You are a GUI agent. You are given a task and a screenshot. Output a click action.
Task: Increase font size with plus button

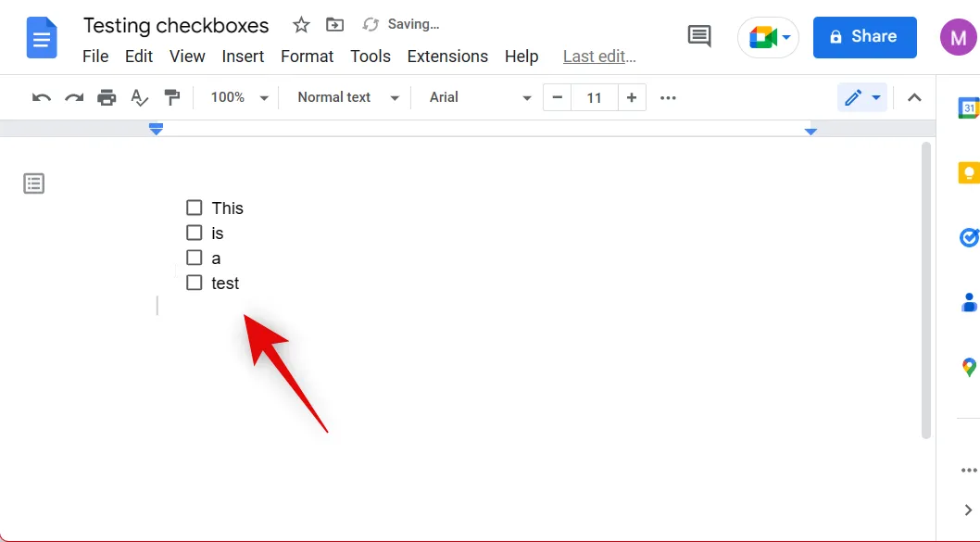(x=632, y=97)
